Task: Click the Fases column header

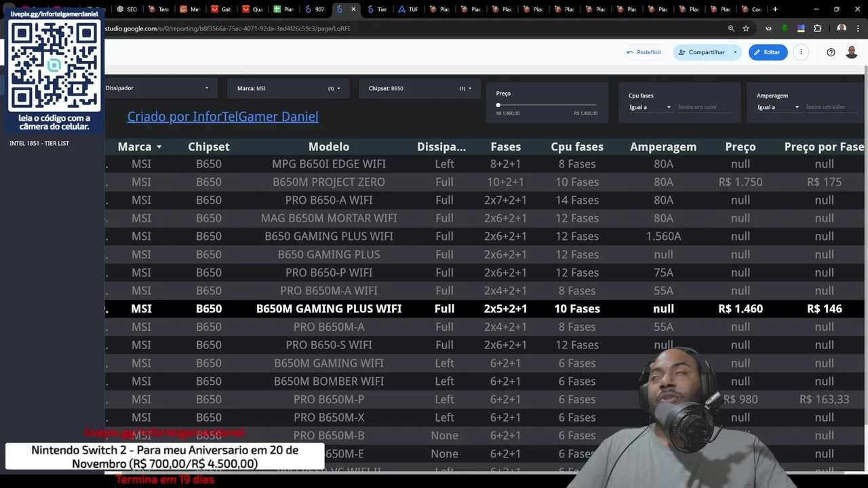Action: [x=506, y=146]
